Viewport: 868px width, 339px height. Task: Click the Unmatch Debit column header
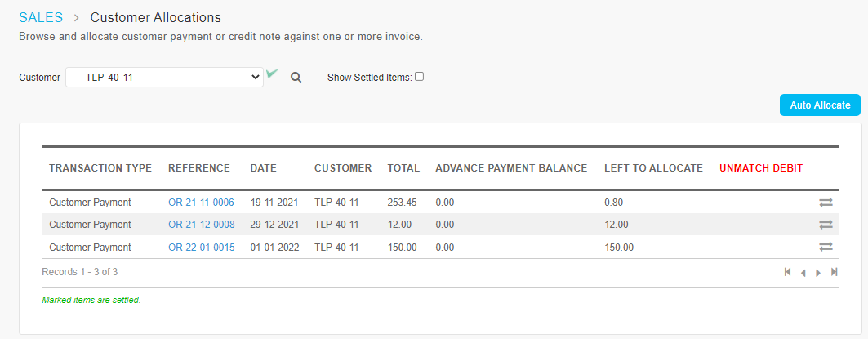[761, 168]
